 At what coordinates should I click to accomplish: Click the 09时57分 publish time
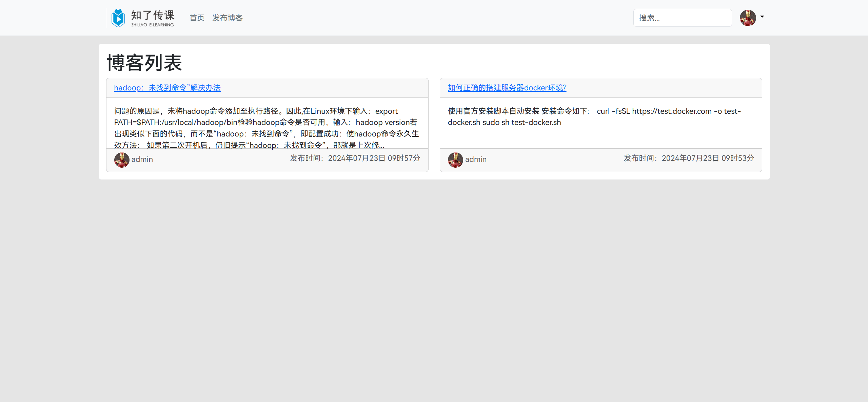404,158
